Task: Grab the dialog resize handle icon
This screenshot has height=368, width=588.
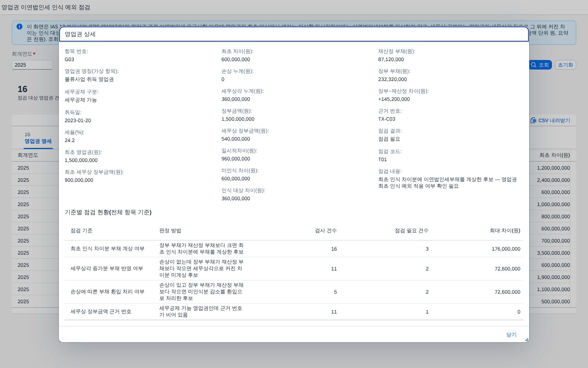Action: coord(526,340)
